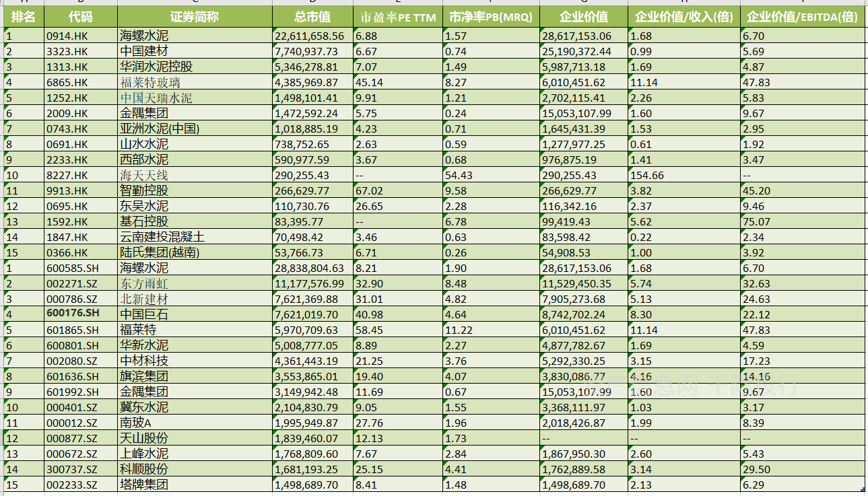The image size is (868, 496).
Task: Select the 陆氏集团(越南) cell
Action: pos(195,253)
